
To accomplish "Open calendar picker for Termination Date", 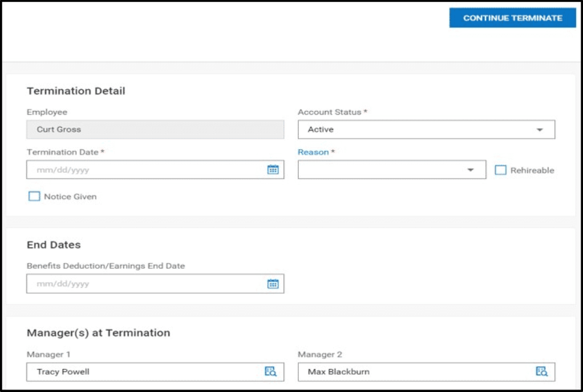I will [x=273, y=169].
